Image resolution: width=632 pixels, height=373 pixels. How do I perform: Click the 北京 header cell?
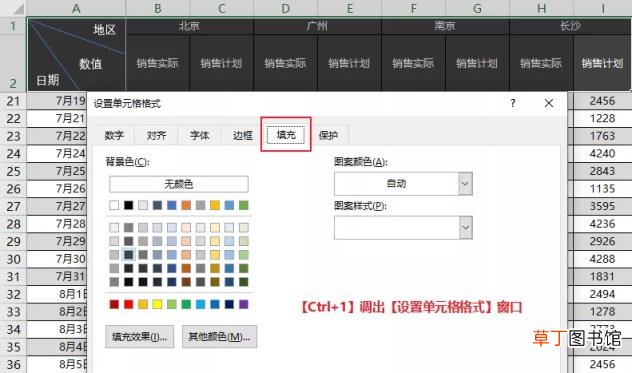(189, 26)
